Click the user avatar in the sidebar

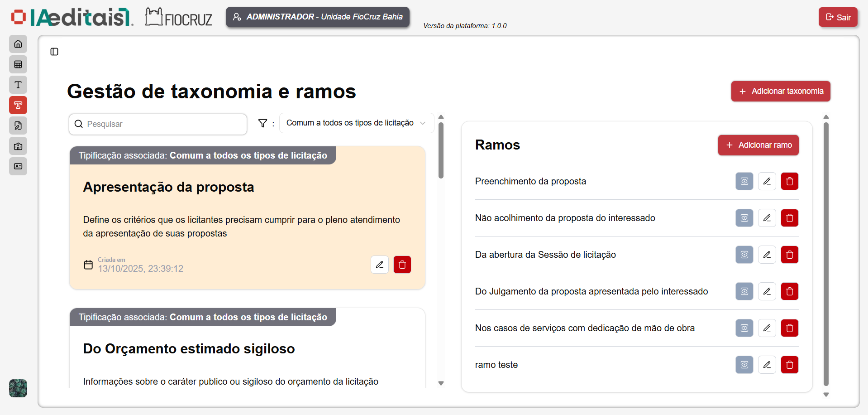(18, 388)
